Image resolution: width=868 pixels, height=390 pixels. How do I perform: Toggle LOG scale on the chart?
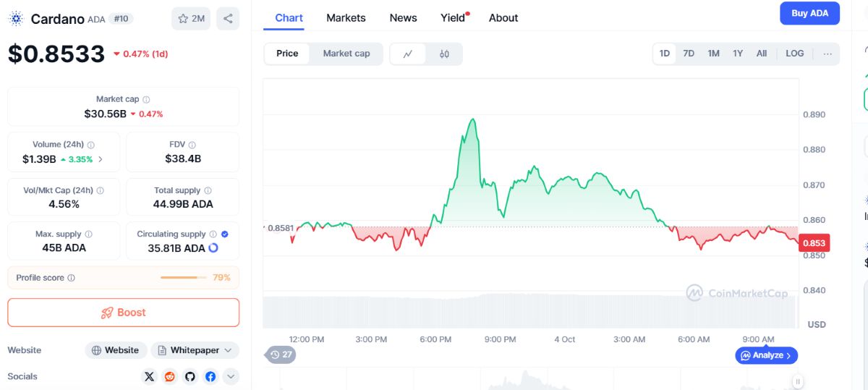794,54
